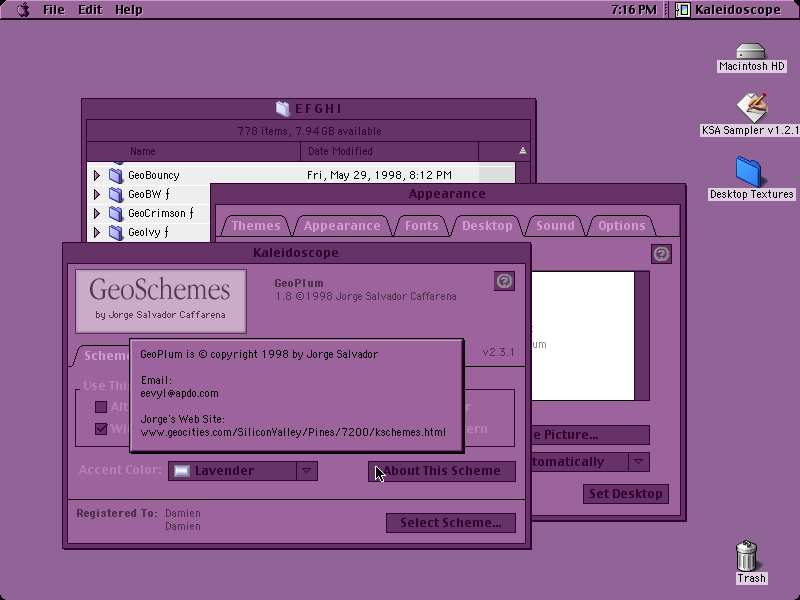Click the pattern list scrollbar in Appearance window

point(642,336)
